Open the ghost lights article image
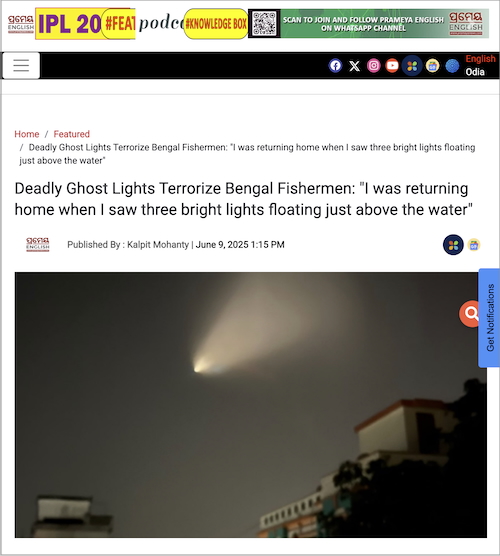 coord(250,405)
